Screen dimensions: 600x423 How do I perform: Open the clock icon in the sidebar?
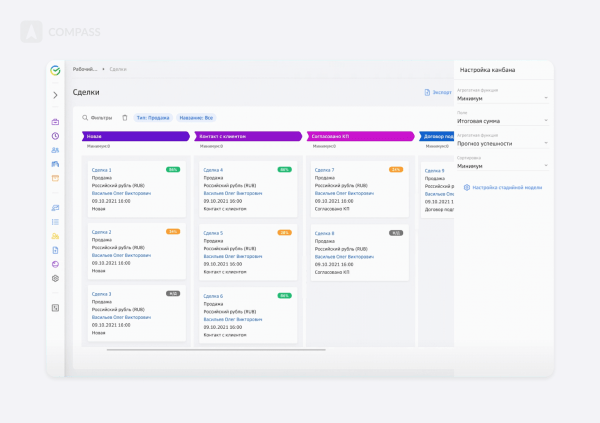55,136
